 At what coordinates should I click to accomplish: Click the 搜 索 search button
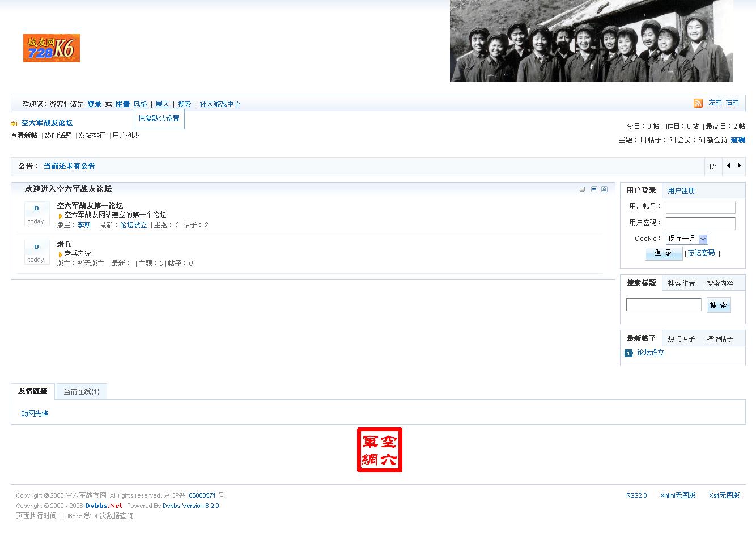point(719,305)
